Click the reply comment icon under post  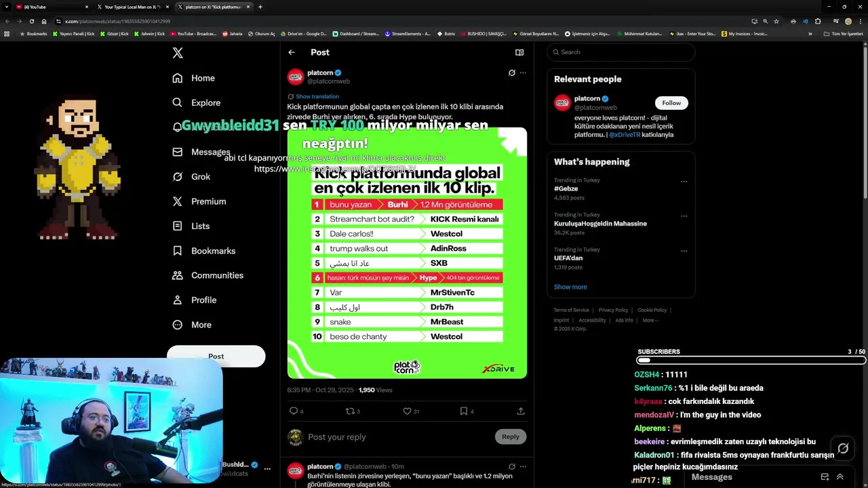tap(294, 411)
